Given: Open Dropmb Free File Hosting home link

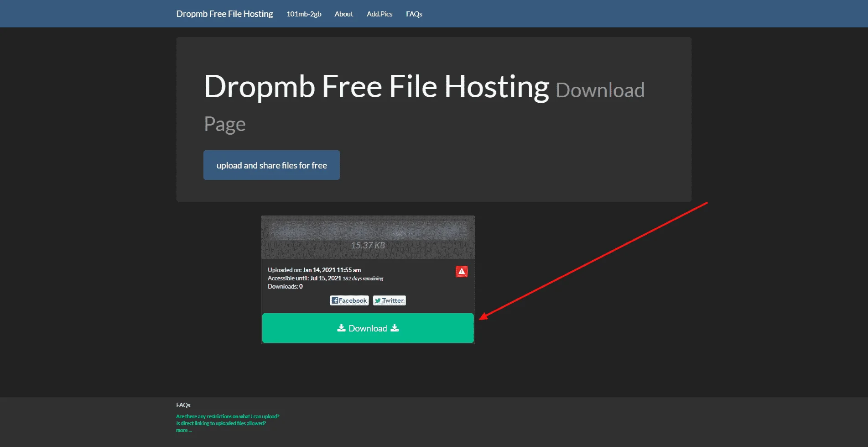Looking at the screenshot, I should [224, 14].
